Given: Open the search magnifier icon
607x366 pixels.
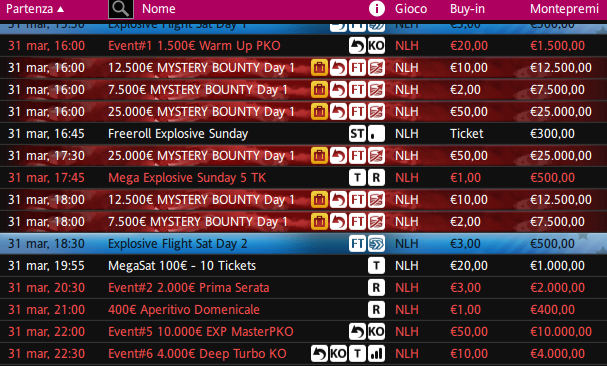Looking at the screenshot, I should tap(121, 9).
